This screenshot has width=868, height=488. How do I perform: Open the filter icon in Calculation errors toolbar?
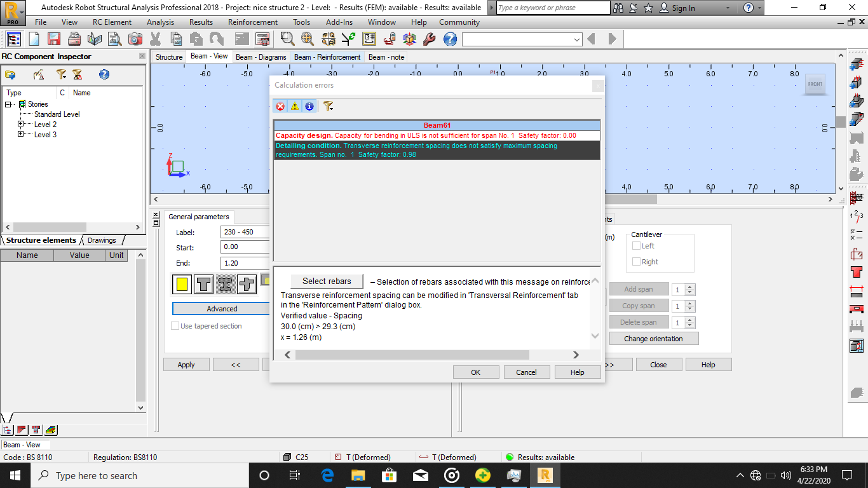pos(328,106)
